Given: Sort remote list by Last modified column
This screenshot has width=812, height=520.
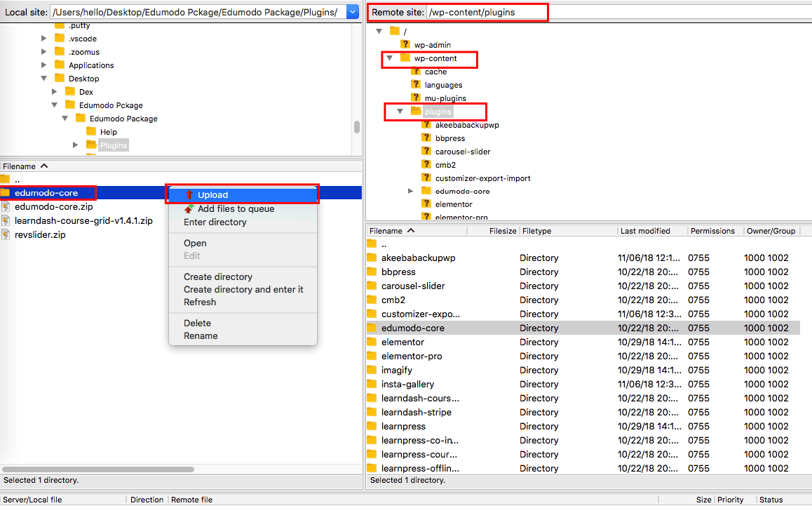Looking at the screenshot, I should tap(645, 231).
